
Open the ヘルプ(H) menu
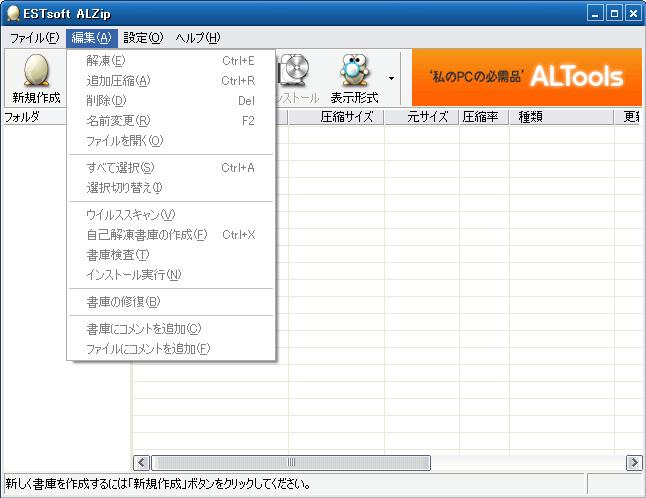[198, 38]
